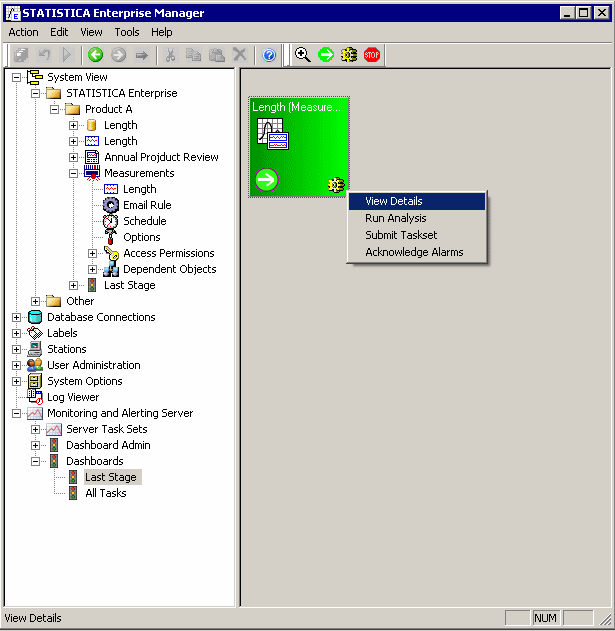Expand the Other folder
This screenshot has height=631, width=615.
click(x=35, y=301)
